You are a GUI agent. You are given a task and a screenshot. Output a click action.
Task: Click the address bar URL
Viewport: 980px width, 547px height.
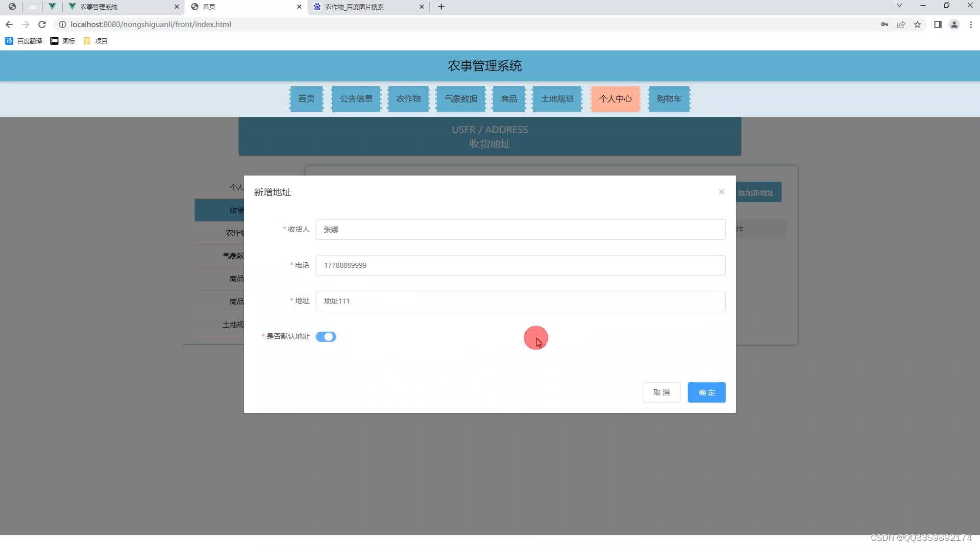point(151,24)
